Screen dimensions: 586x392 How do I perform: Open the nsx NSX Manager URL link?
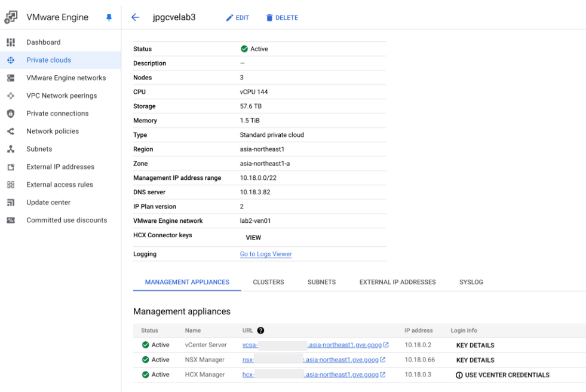click(314, 360)
